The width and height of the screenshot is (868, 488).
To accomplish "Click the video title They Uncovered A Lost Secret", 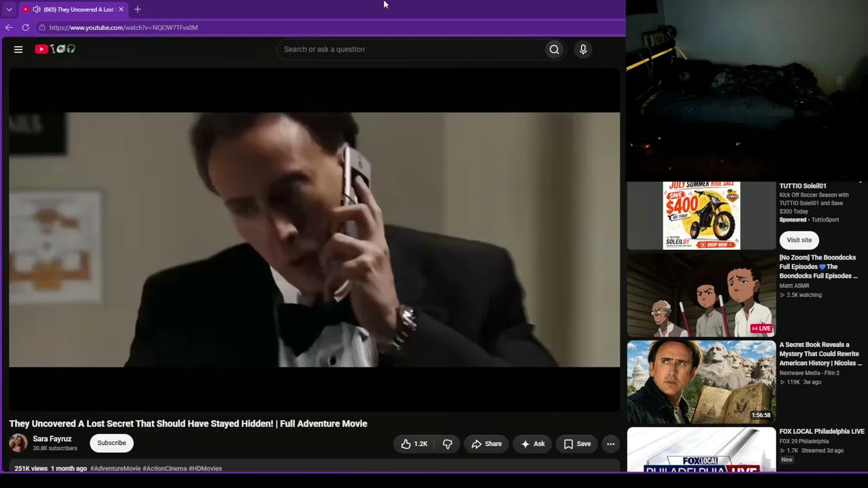I will click(x=188, y=424).
